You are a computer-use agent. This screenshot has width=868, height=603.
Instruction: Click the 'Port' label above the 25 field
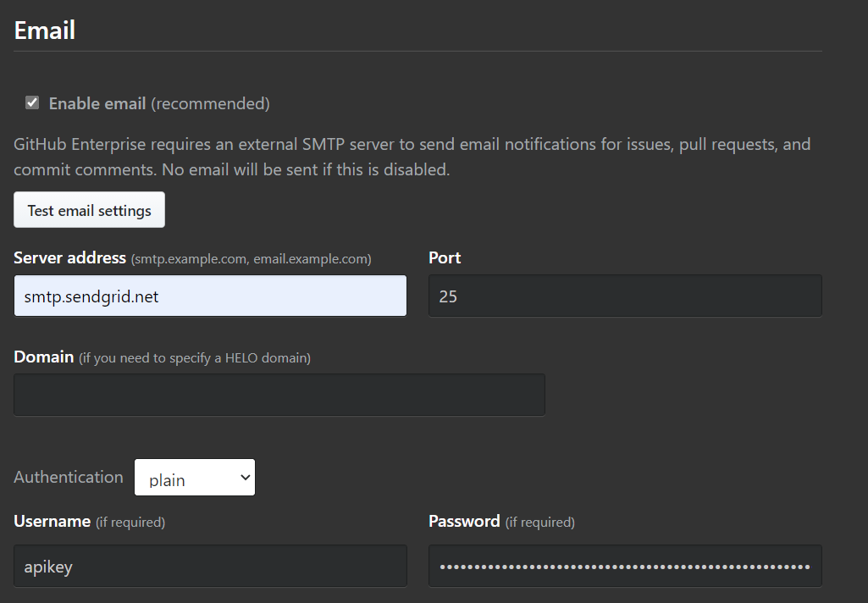(x=445, y=258)
